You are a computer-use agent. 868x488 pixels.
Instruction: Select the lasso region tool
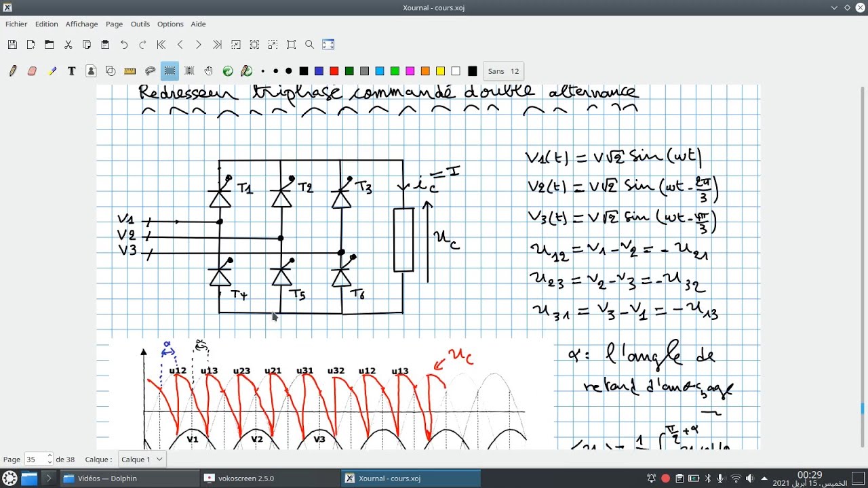pos(151,71)
